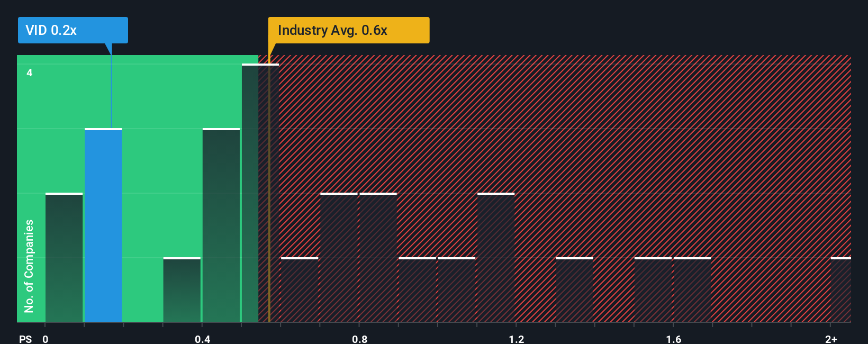Click the x-axis label 0
This screenshot has height=344, width=868.
(46, 339)
